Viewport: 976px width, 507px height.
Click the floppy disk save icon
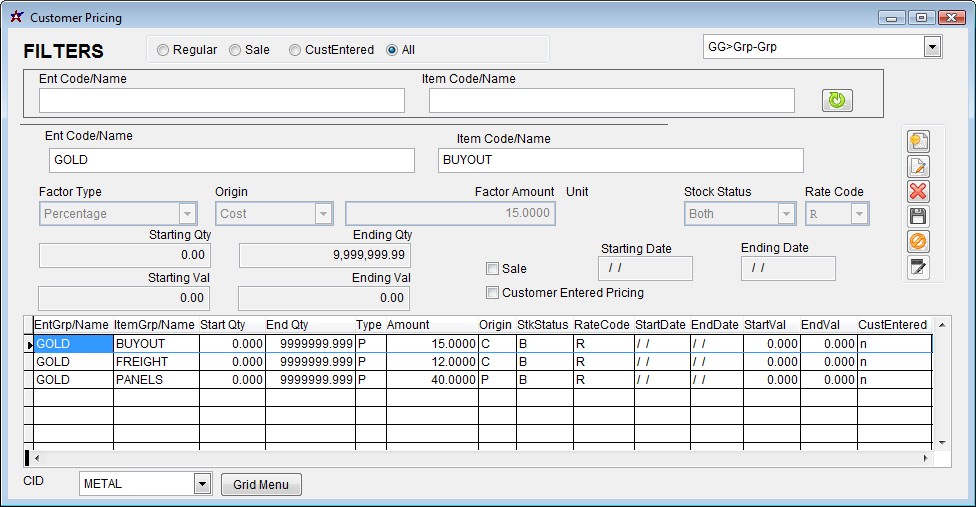click(x=918, y=217)
